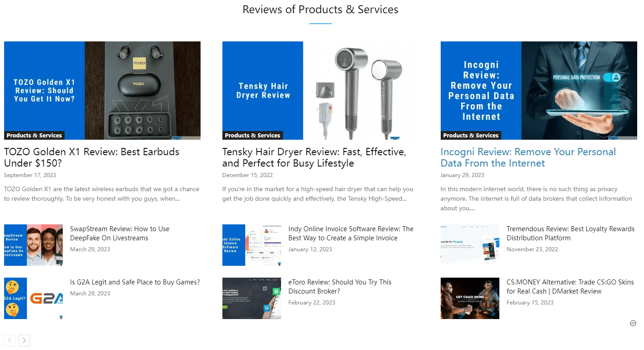Open 'Is G2A Legit and Safe' link
The width and height of the screenshot is (644, 350).
pyautogui.click(x=135, y=282)
